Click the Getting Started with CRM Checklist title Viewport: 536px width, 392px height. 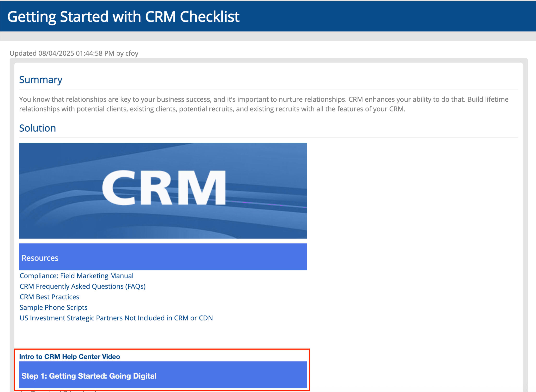[123, 16]
